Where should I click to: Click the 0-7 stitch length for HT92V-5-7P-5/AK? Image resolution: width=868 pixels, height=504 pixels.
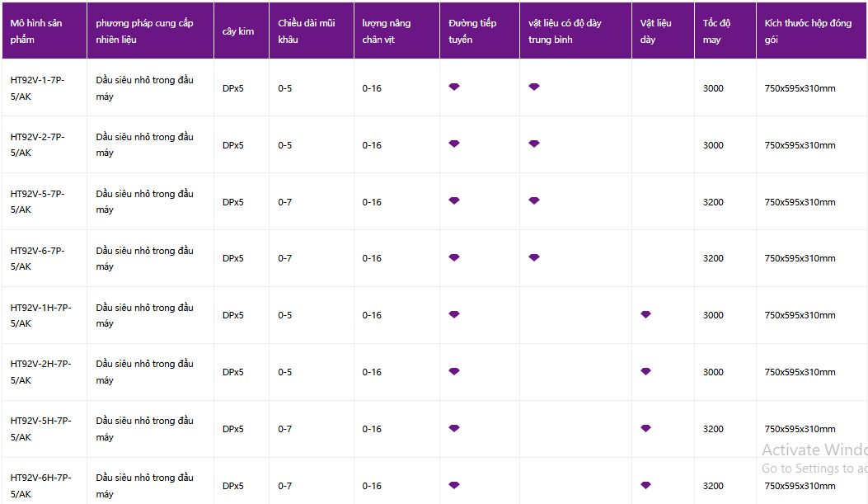click(284, 202)
